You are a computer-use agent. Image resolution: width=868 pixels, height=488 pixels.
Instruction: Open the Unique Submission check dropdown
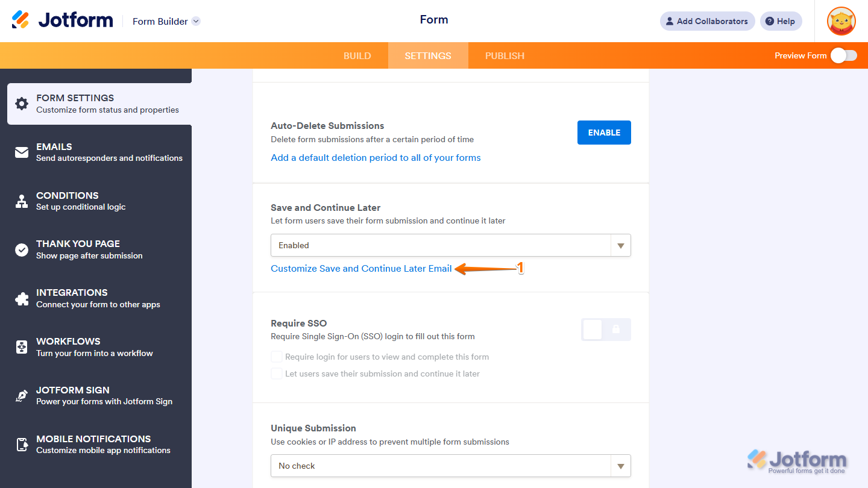click(x=620, y=465)
